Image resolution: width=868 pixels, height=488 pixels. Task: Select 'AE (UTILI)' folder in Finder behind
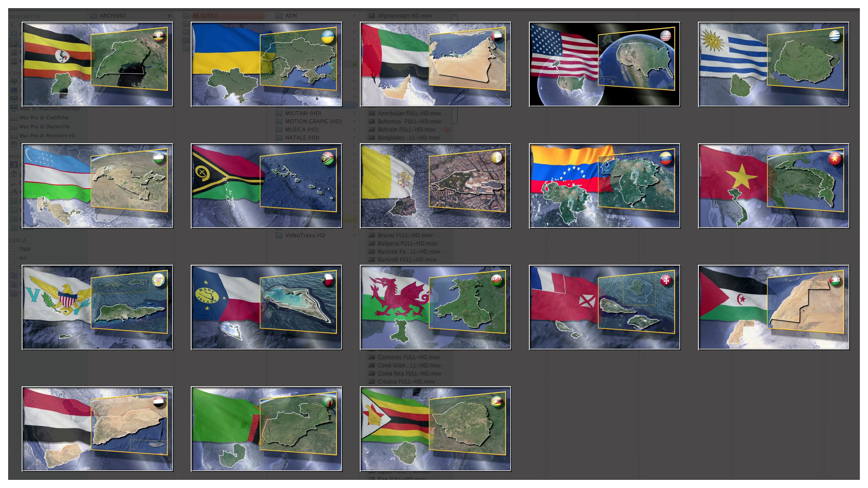[223, 16]
